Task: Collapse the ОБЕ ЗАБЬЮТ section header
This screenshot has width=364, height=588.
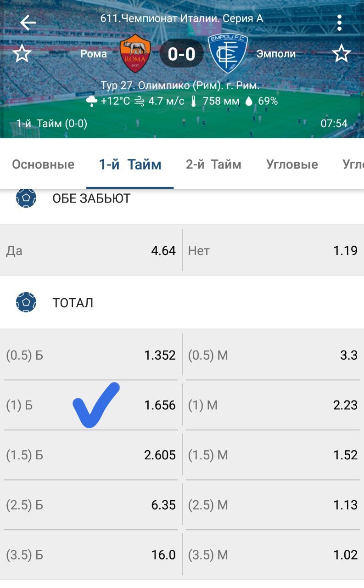Action: click(x=92, y=198)
